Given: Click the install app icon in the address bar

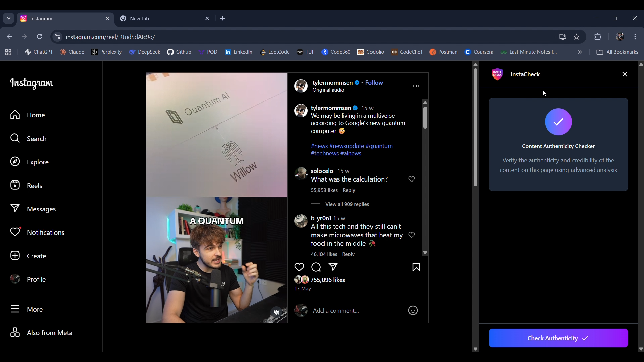Looking at the screenshot, I should pos(563,37).
